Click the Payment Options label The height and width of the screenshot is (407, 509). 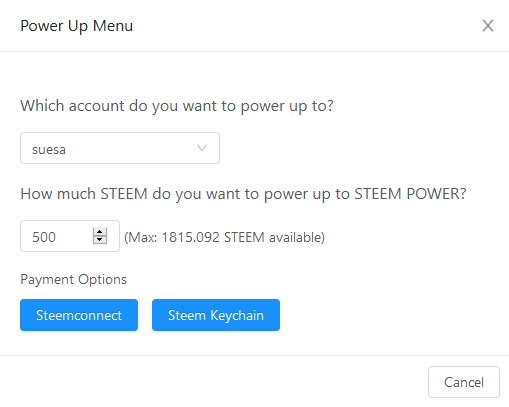tap(74, 279)
